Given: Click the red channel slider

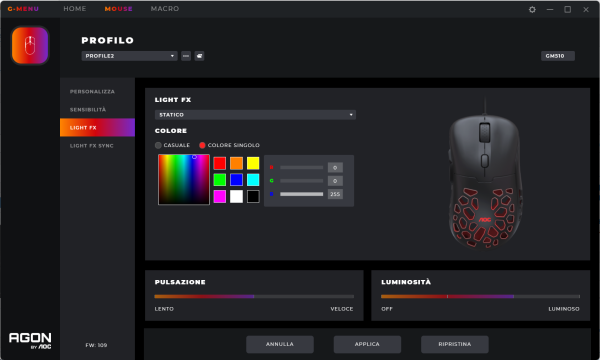Looking at the screenshot, I should [302, 168].
